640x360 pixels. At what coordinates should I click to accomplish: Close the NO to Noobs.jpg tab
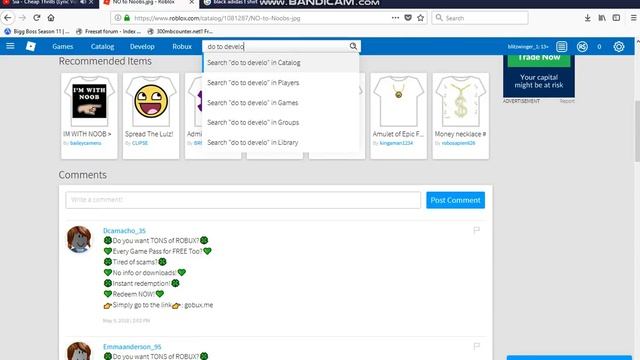point(191,2)
